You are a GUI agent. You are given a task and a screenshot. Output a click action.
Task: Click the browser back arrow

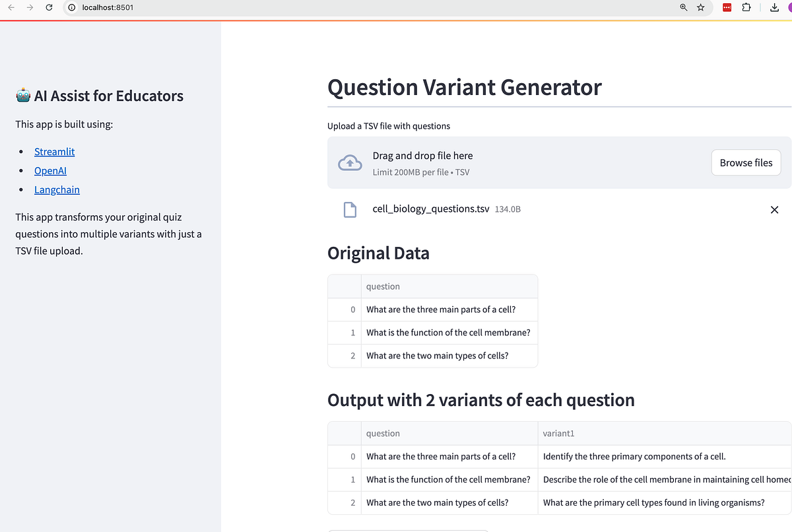pyautogui.click(x=12, y=8)
